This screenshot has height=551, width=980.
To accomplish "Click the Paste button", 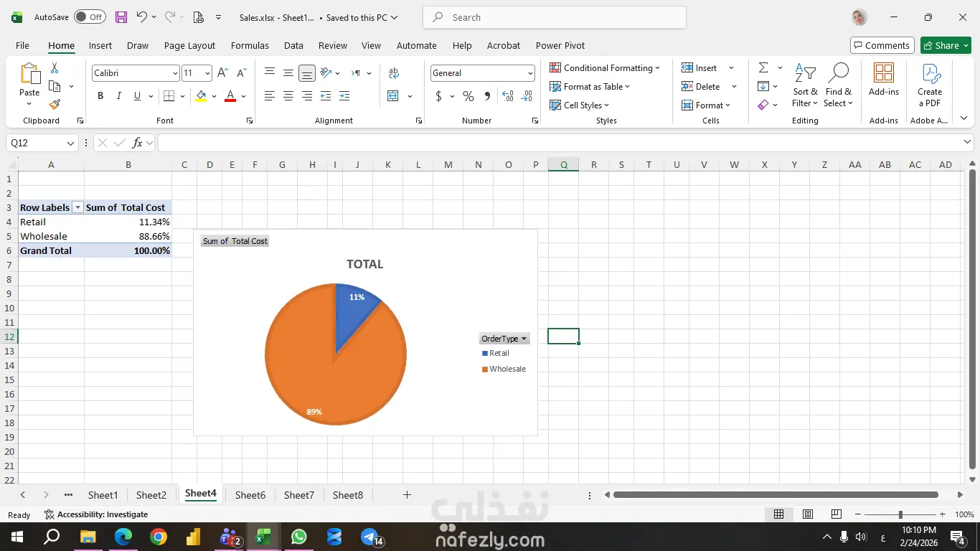I will click(29, 85).
